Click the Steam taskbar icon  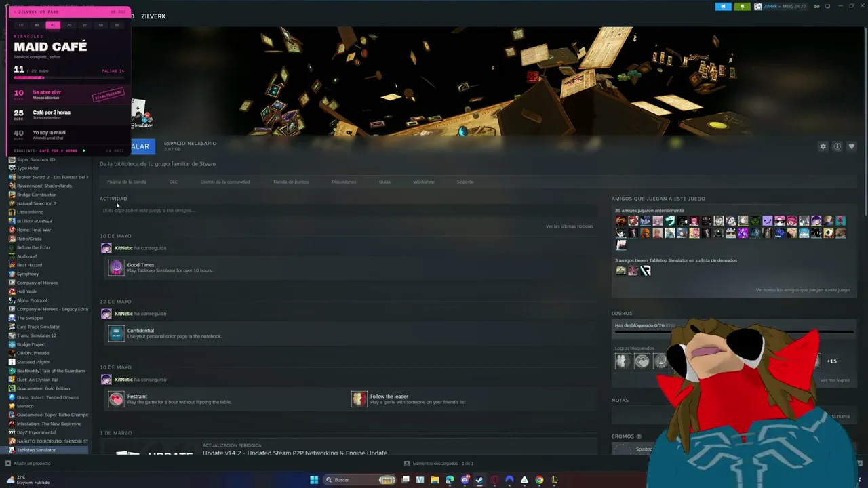(x=479, y=480)
